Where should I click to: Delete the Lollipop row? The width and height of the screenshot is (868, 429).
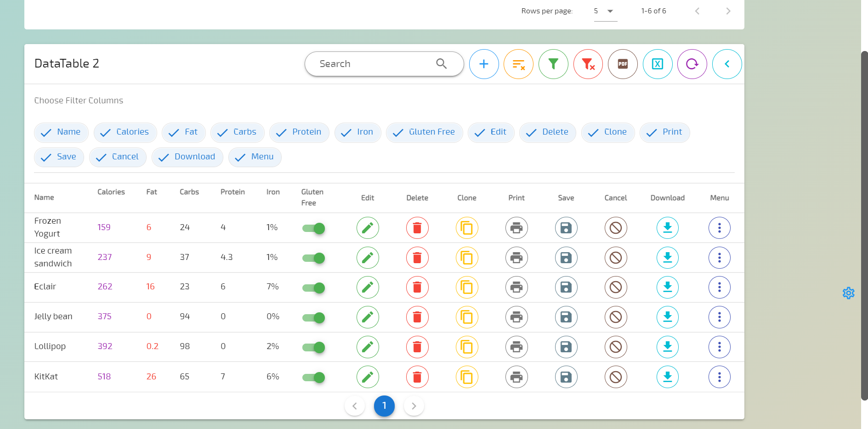pyautogui.click(x=417, y=347)
